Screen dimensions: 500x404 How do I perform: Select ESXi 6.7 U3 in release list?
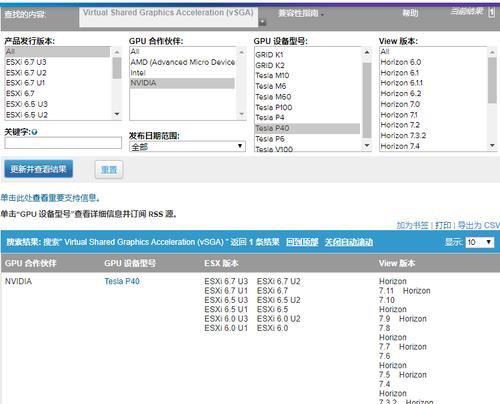(x=57, y=62)
